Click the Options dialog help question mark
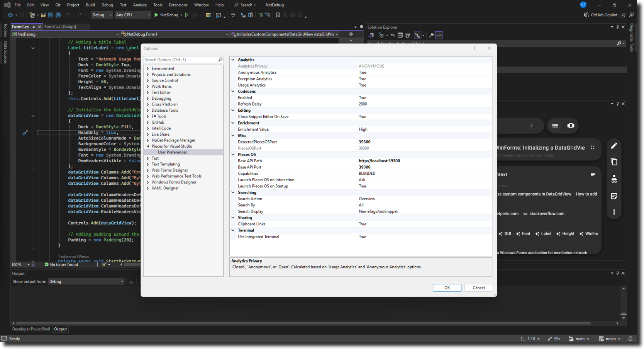This screenshot has width=644, height=349. [x=474, y=48]
